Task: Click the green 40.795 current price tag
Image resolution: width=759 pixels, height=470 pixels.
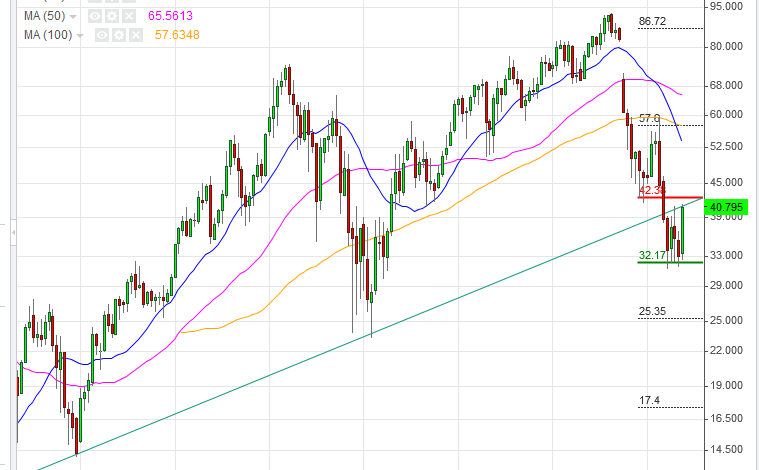Action: [727, 208]
